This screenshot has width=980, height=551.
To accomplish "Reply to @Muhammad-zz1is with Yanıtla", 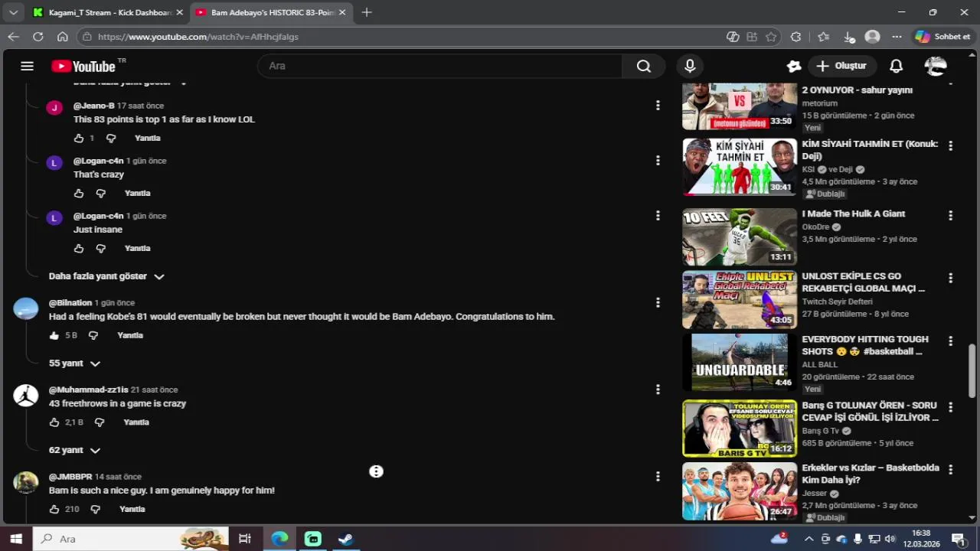I will pos(136,422).
